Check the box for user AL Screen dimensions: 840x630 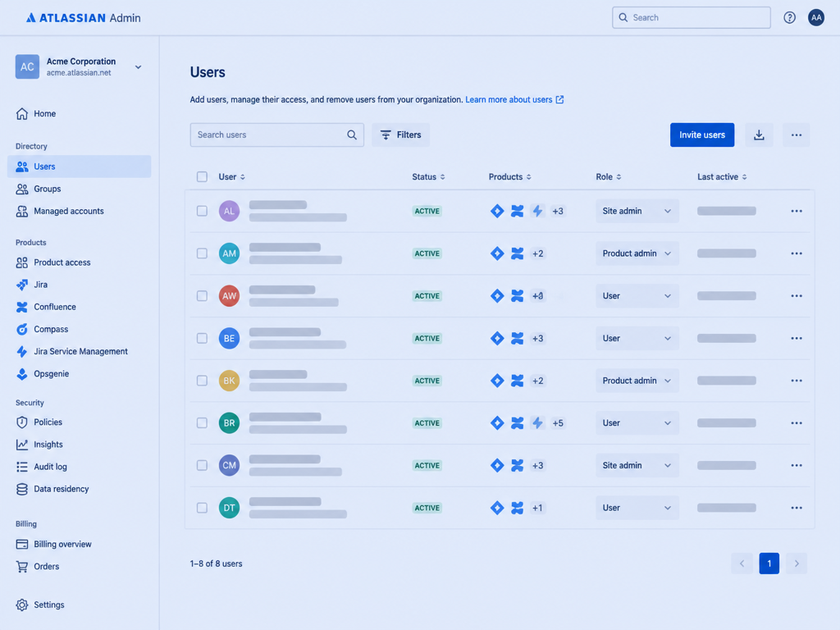(x=202, y=211)
